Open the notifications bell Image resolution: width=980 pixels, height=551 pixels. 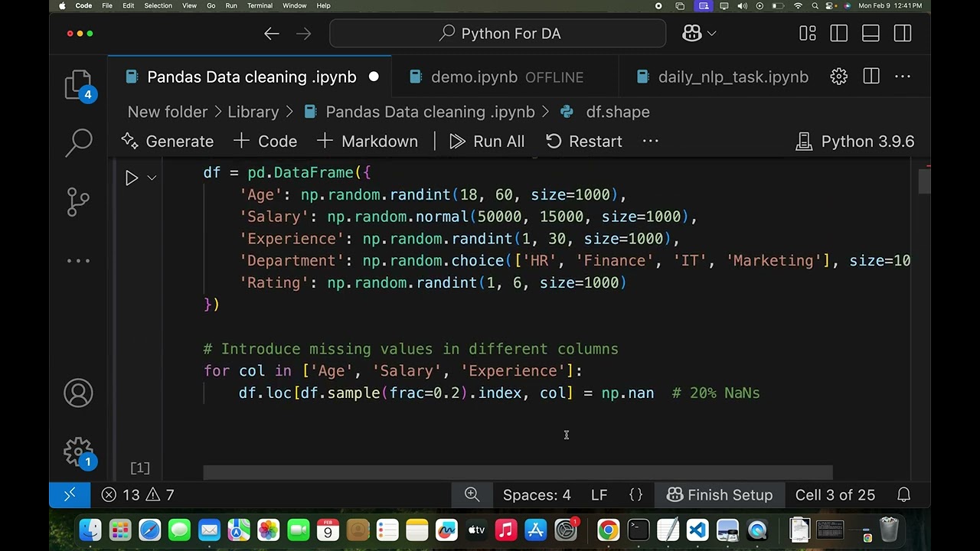[904, 495]
